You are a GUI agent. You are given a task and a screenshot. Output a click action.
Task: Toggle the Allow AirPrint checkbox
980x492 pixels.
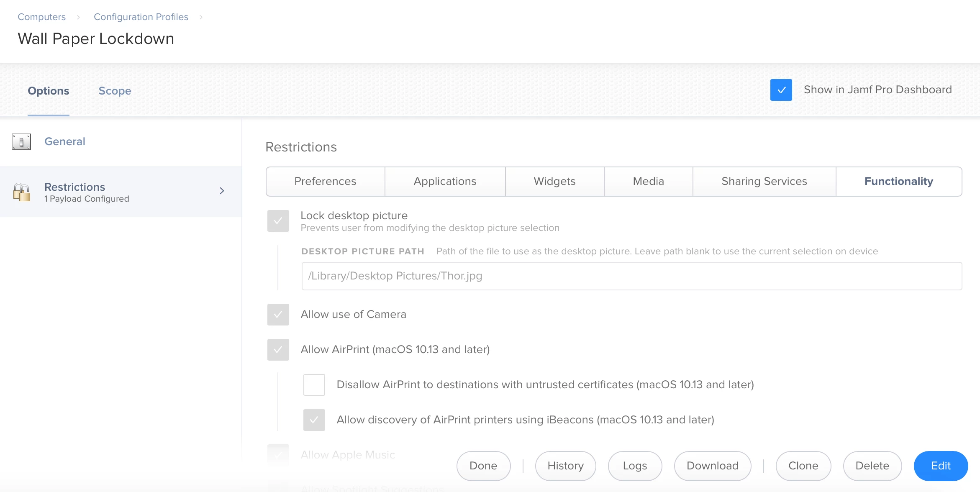pyautogui.click(x=278, y=350)
